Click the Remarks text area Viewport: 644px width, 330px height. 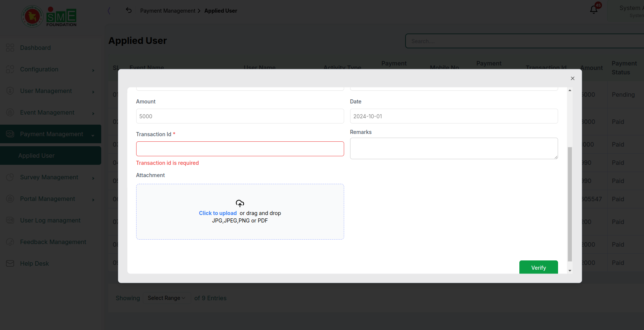[x=454, y=148]
